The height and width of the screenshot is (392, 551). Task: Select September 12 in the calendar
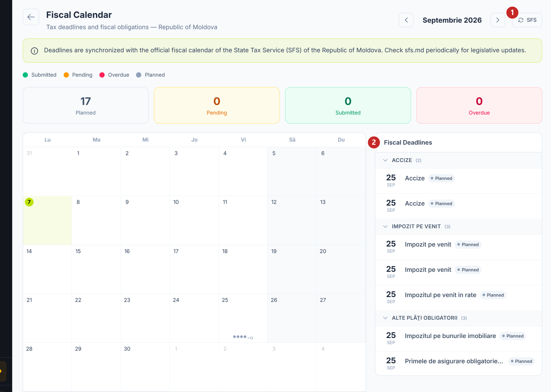pyautogui.click(x=292, y=220)
